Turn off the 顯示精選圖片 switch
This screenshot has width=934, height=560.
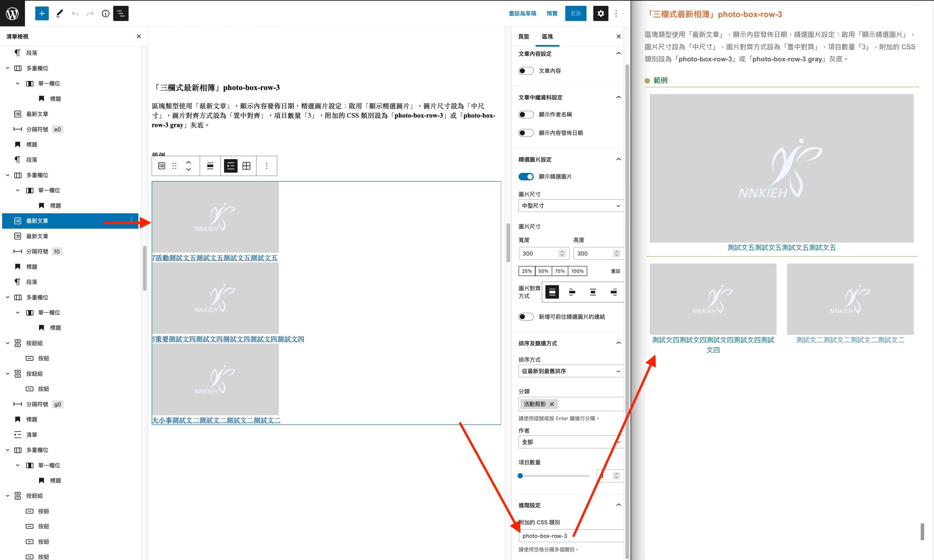pyautogui.click(x=526, y=177)
